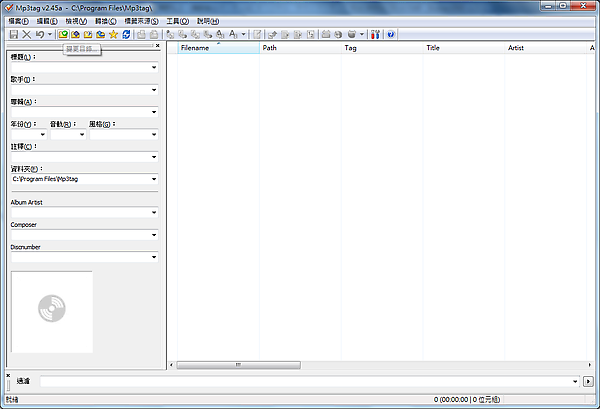Viewport: 600px width, 409px height.
Task: Open Options with the tools icon
Action: (x=375, y=34)
